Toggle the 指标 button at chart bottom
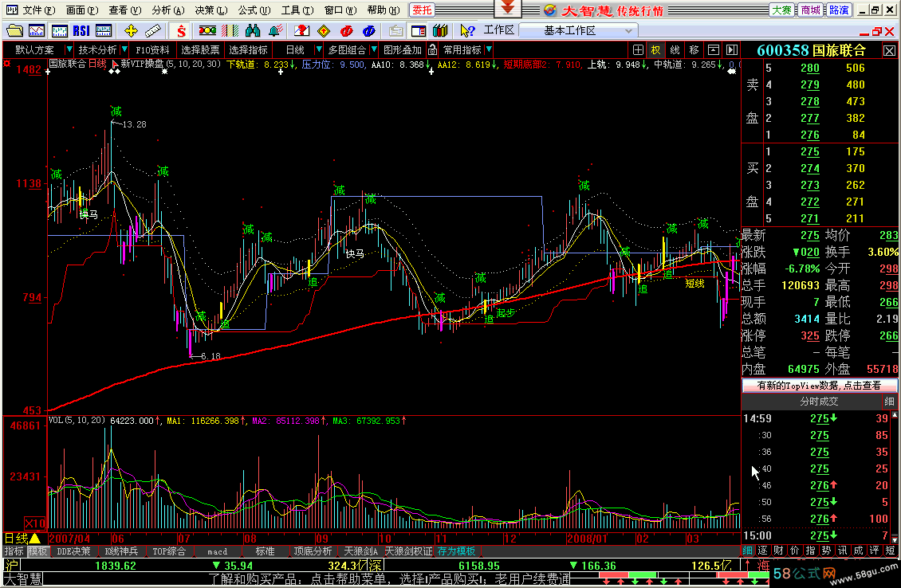901x588 pixels. 14,551
